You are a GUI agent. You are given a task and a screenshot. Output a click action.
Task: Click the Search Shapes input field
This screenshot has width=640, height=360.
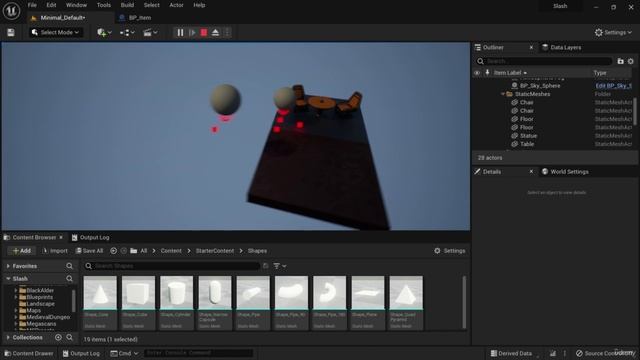172,266
